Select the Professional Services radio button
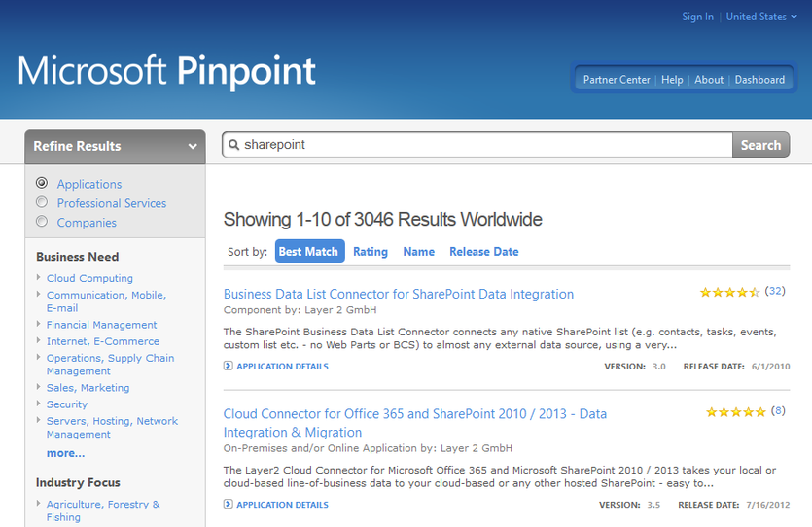Image resolution: width=812 pixels, height=527 pixels. click(x=42, y=202)
